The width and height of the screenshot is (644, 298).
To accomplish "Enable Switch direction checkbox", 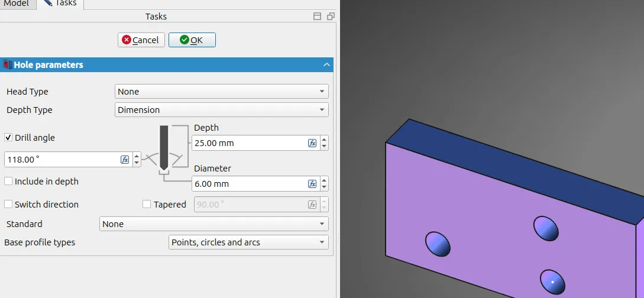I will click(8, 204).
